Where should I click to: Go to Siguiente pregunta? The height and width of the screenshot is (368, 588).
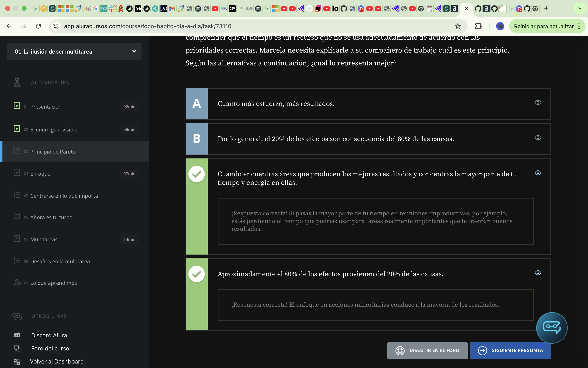[510, 350]
